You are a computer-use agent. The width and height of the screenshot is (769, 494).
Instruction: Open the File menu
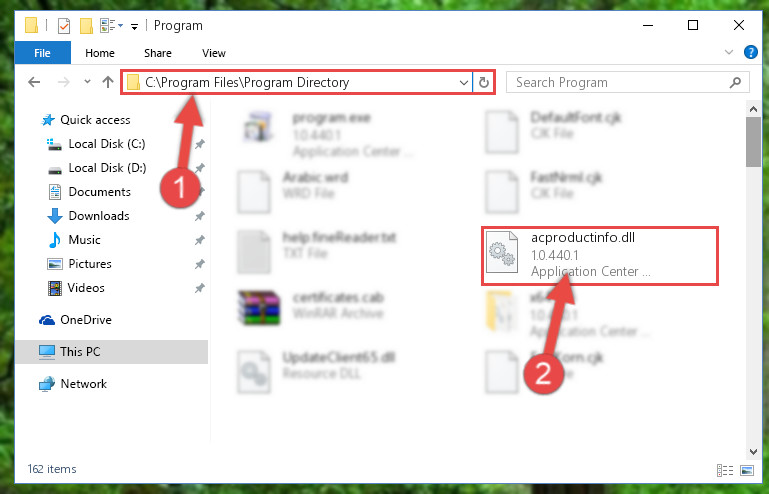pyautogui.click(x=42, y=53)
